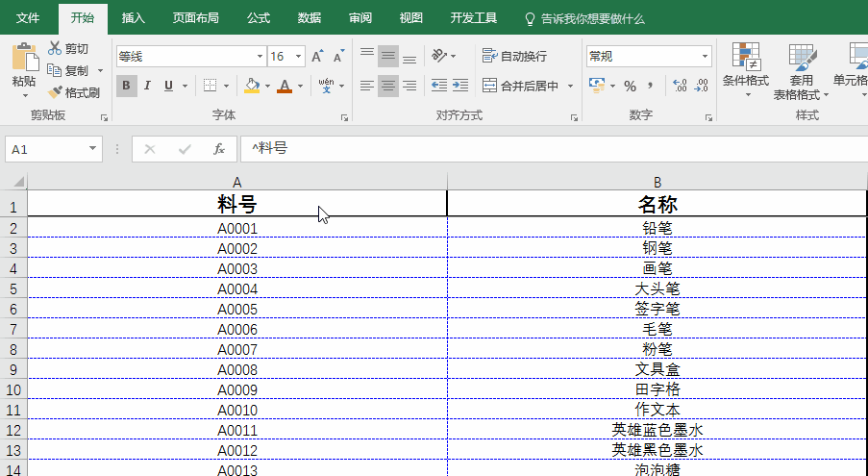Select column B header
Screen dimensions: 868x476
[657, 182]
